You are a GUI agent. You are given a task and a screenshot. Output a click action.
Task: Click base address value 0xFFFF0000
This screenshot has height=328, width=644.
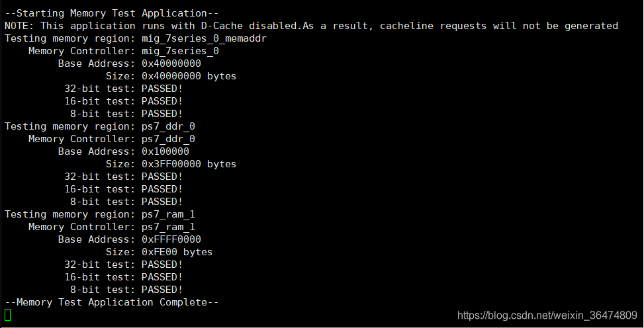pos(171,239)
